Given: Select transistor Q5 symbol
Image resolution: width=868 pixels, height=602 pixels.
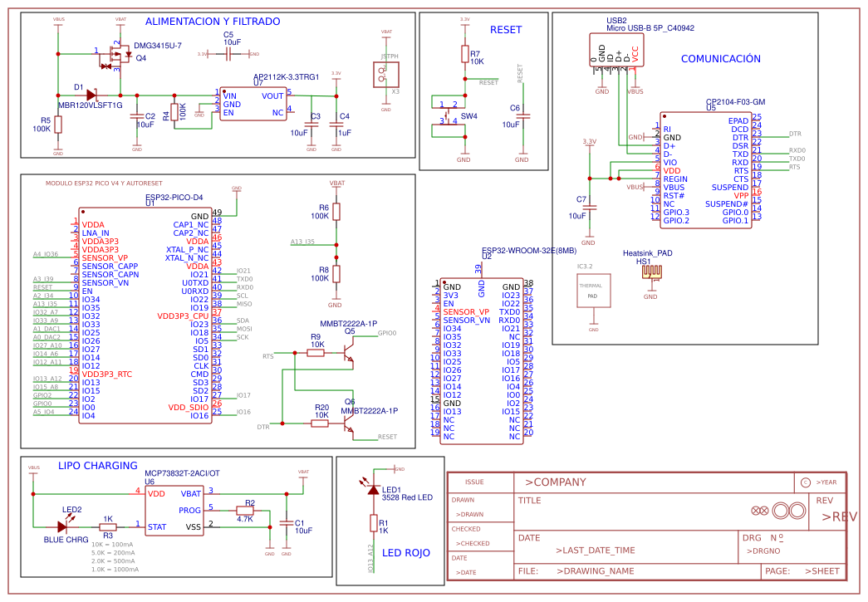Looking at the screenshot, I should pyautogui.click(x=348, y=353).
